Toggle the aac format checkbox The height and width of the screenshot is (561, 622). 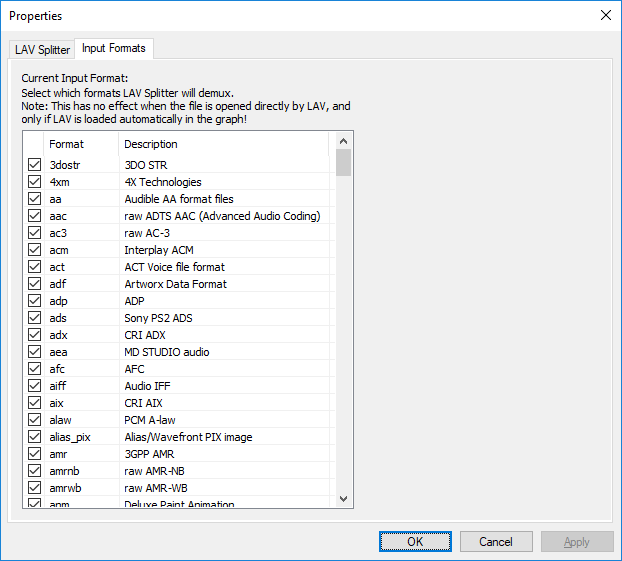point(35,216)
